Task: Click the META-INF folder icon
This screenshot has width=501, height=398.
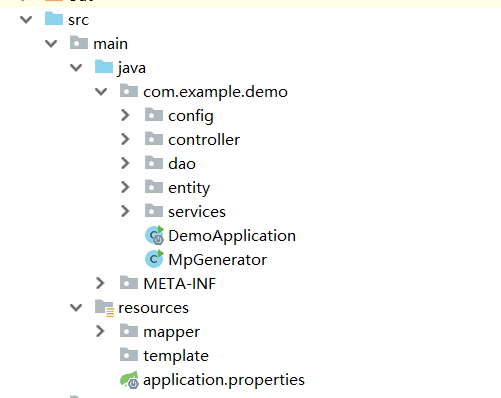Action: 129,283
